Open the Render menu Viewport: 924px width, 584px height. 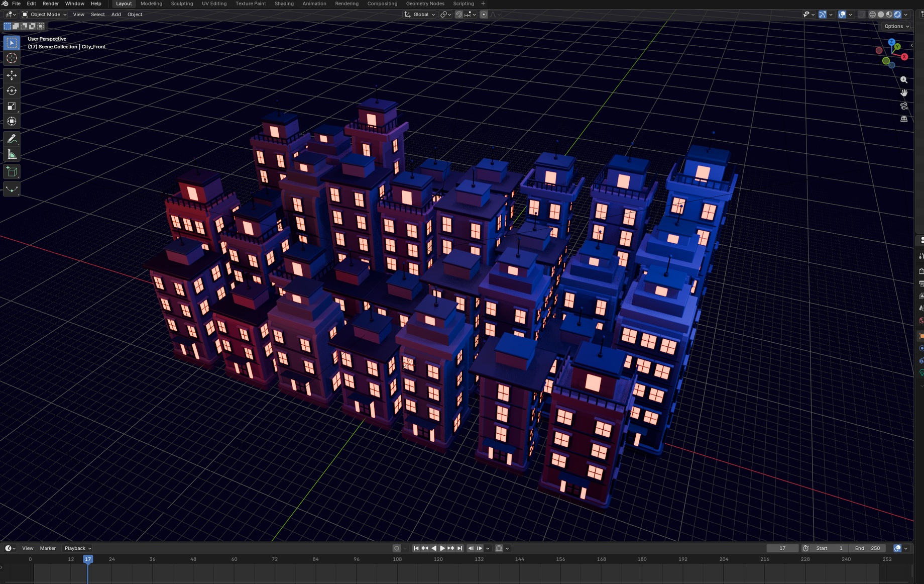click(50, 4)
